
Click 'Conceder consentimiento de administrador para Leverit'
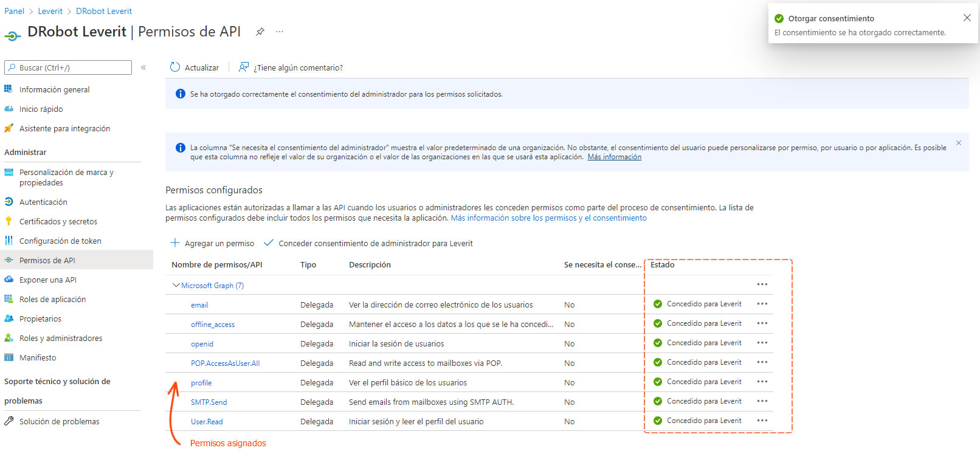[368, 243]
